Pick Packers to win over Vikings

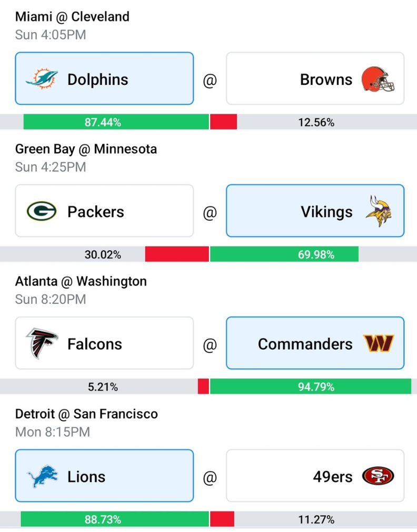[x=104, y=211]
